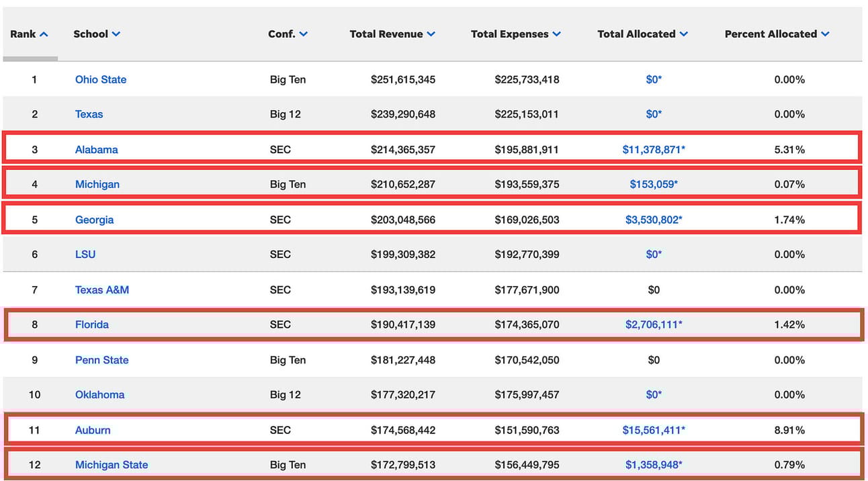The height and width of the screenshot is (481, 868).
Task: Open the Penn State link
Action: click(x=101, y=360)
